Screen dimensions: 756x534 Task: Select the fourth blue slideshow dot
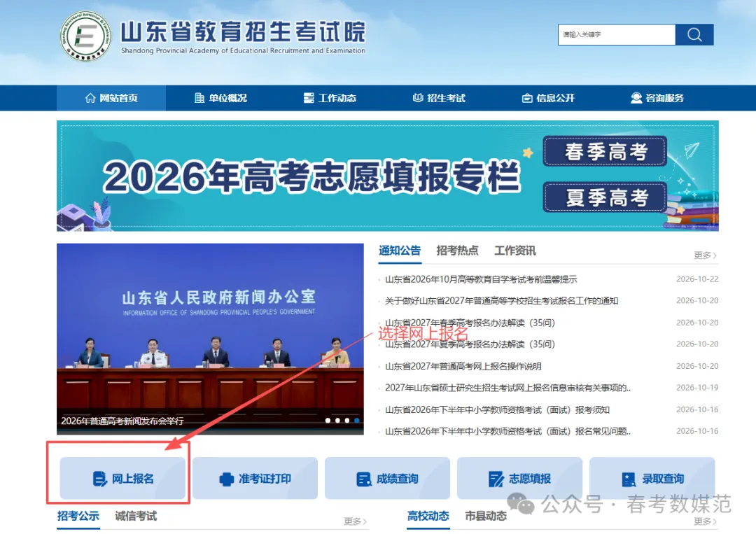pyautogui.click(x=357, y=421)
